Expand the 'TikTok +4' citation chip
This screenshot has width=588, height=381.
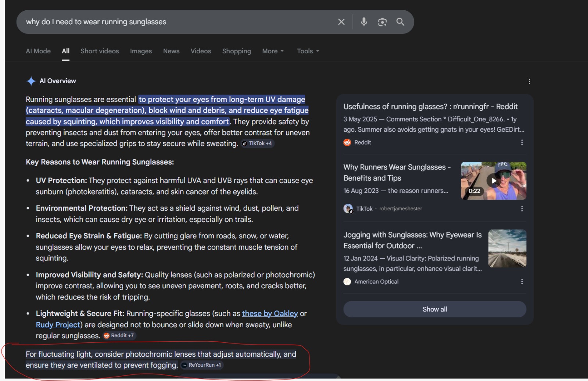258,143
